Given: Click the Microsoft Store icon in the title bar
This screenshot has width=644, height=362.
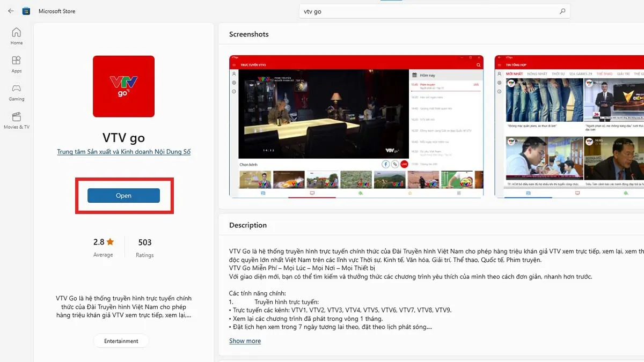Looking at the screenshot, I should pos(25,10).
